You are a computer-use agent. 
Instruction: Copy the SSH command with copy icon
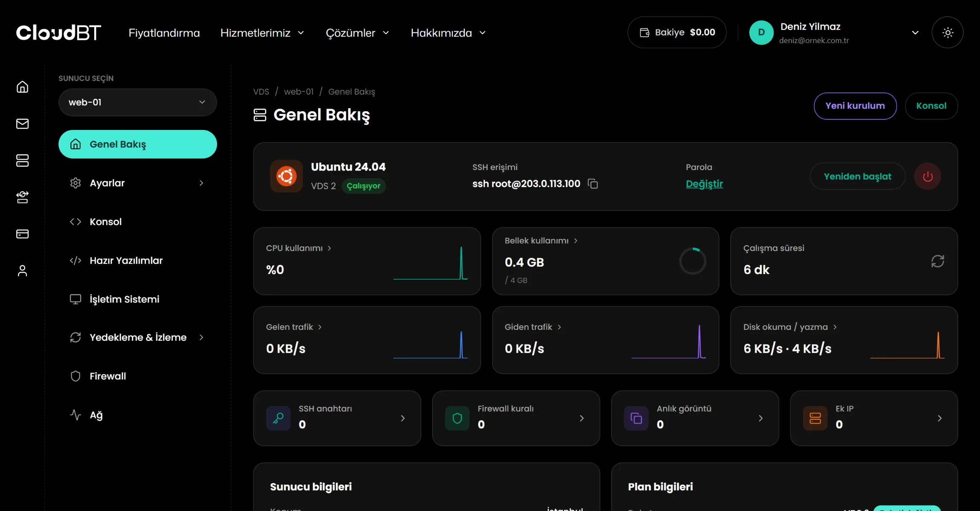point(593,184)
